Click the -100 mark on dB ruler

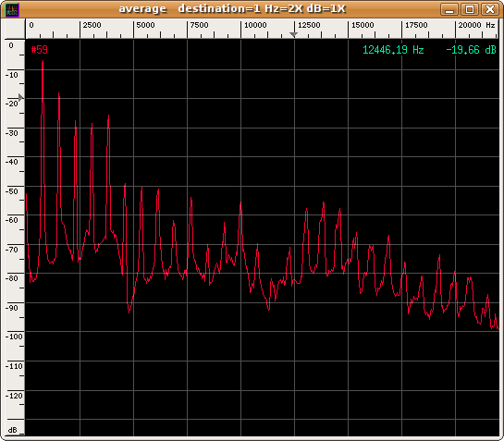(x=14, y=337)
